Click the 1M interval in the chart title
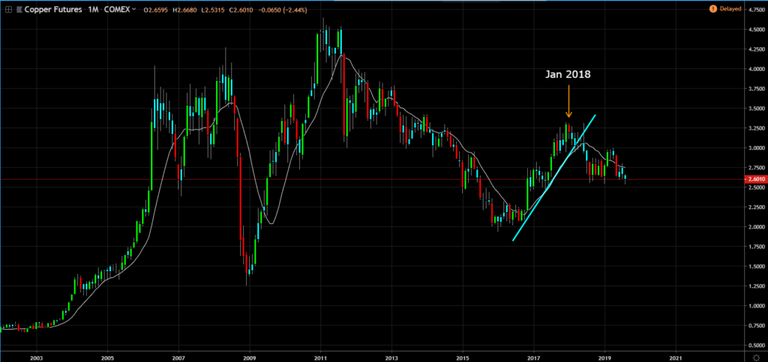Image resolution: width=768 pixels, height=362 pixels. coord(93,9)
